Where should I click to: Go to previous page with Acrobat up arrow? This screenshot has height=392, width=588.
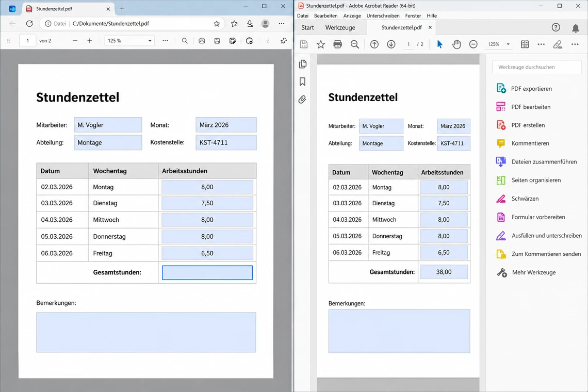(x=374, y=44)
